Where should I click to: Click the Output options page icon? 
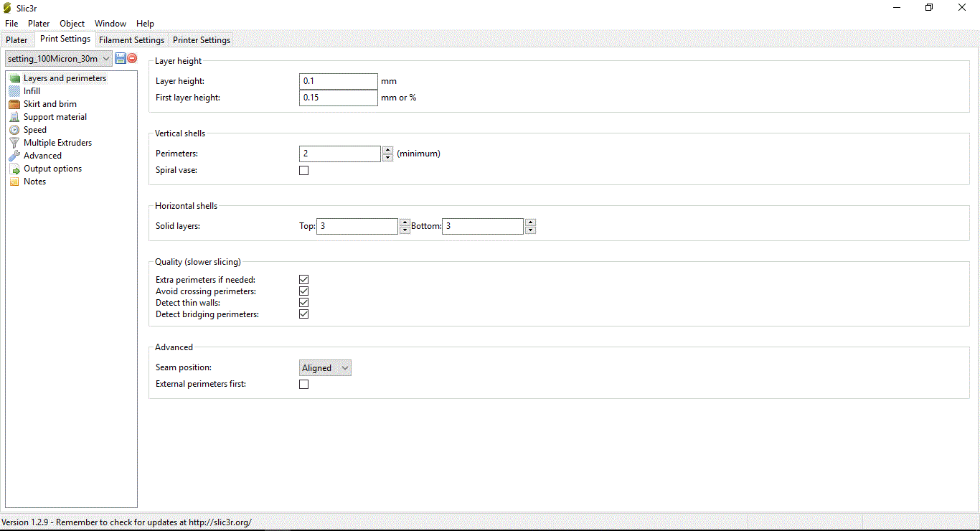[14, 169]
